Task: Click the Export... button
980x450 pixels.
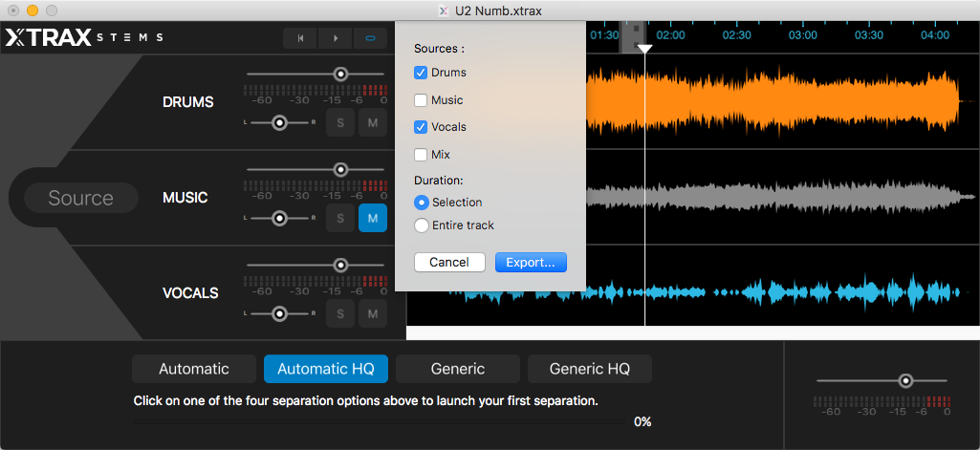Action: (531, 262)
